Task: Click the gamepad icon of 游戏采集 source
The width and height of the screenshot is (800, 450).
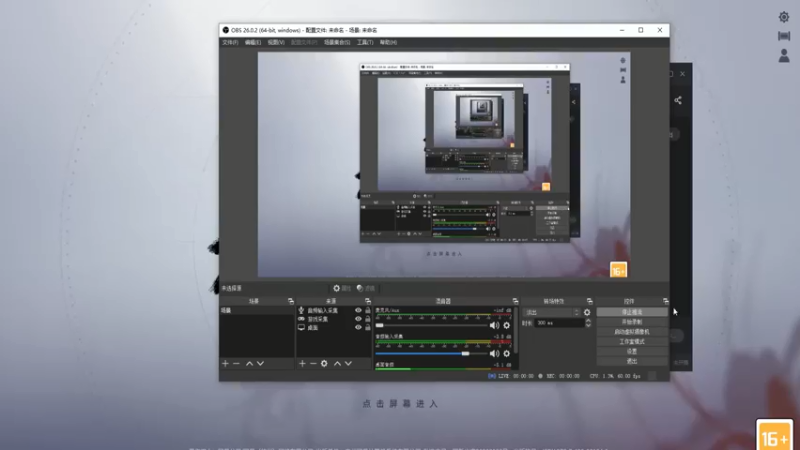Action: (x=301, y=319)
